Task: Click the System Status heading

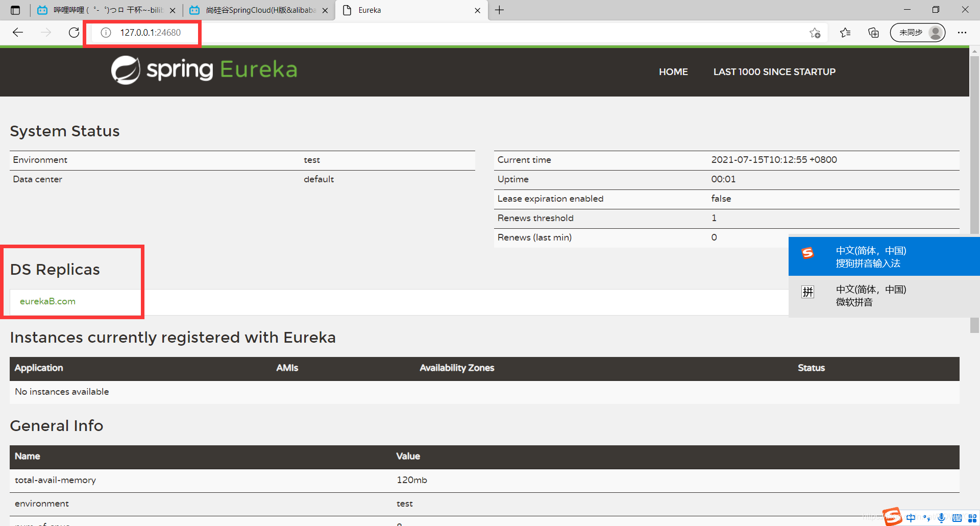Action: [65, 131]
